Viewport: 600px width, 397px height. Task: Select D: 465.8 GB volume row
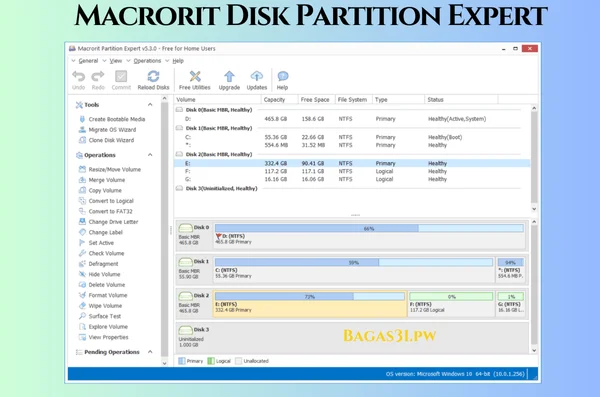352,119
